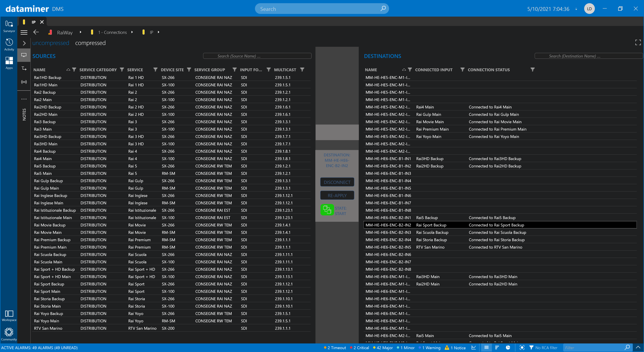Filter by DEVICE SITE funnel
644x352 pixels.
(x=189, y=69)
